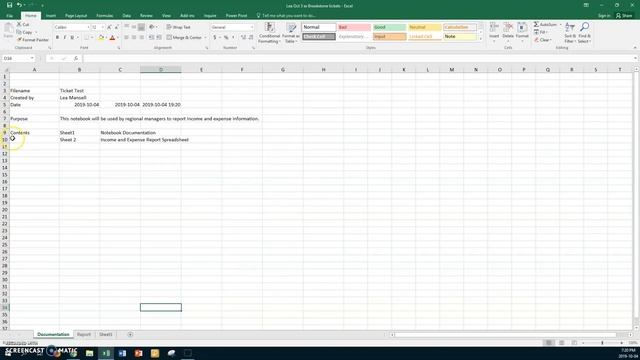Open the Orientation text rotation options
The width and height of the screenshot is (640, 360).
[x=153, y=27]
